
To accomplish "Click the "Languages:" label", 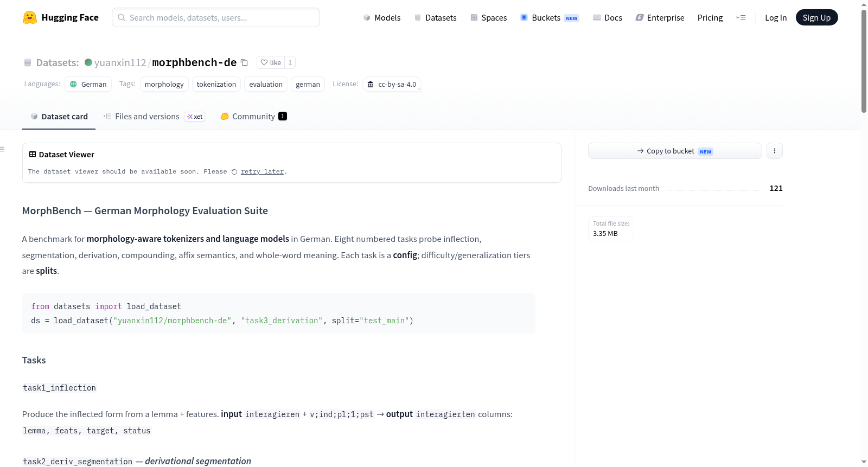I will point(42,84).
